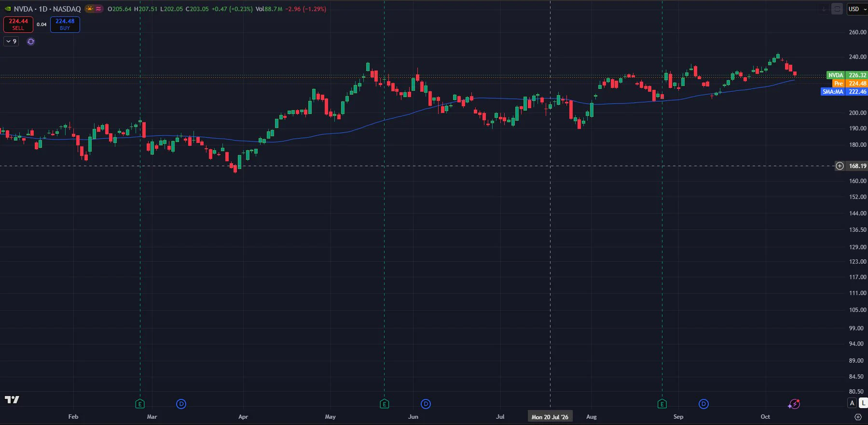This screenshot has width=868, height=425.
Task: Click earnings E marker near March
Action: coord(140,404)
